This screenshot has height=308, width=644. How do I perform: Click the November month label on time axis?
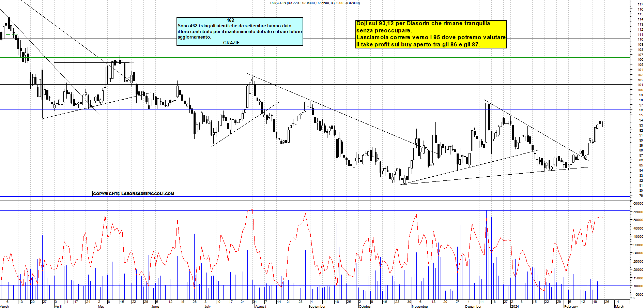(420, 306)
